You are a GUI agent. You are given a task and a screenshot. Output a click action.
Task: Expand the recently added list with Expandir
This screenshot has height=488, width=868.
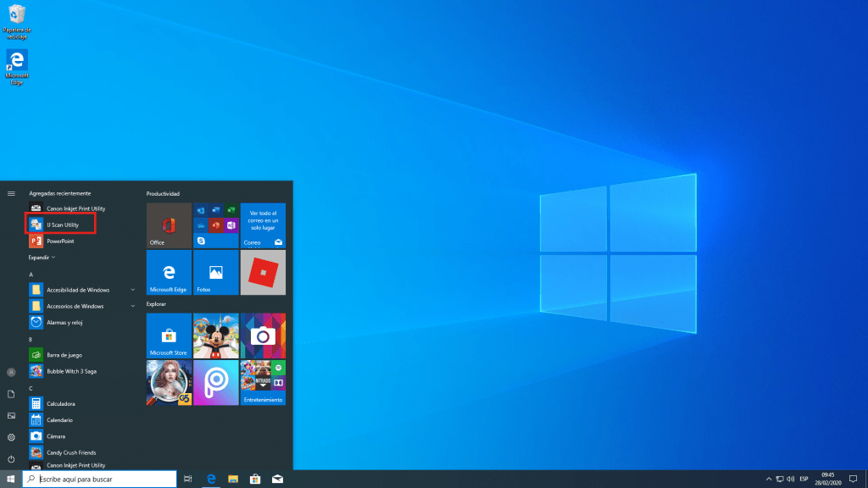(x=42, y=257)
